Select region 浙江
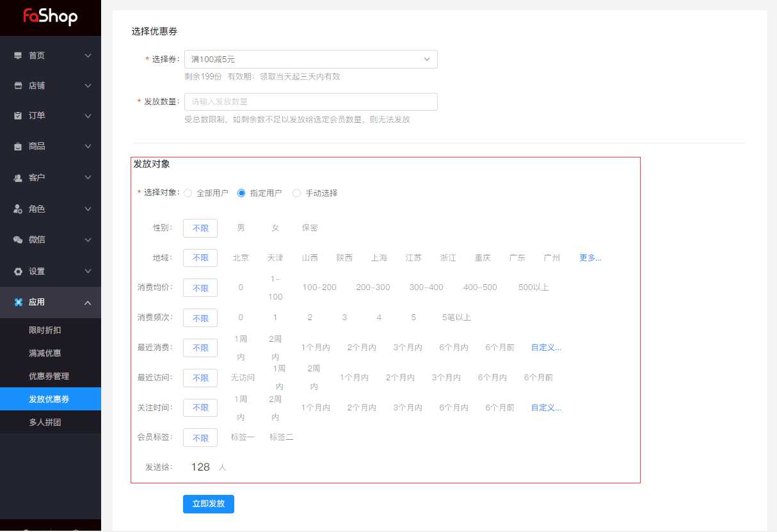Viewport: 777px width, 532px height. (x=448, y=258)
